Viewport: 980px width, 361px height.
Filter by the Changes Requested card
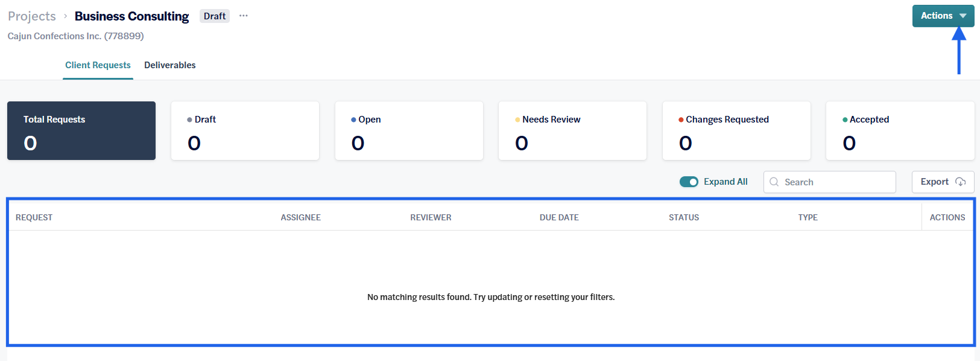pyautogui.click(x=736, y=130)
